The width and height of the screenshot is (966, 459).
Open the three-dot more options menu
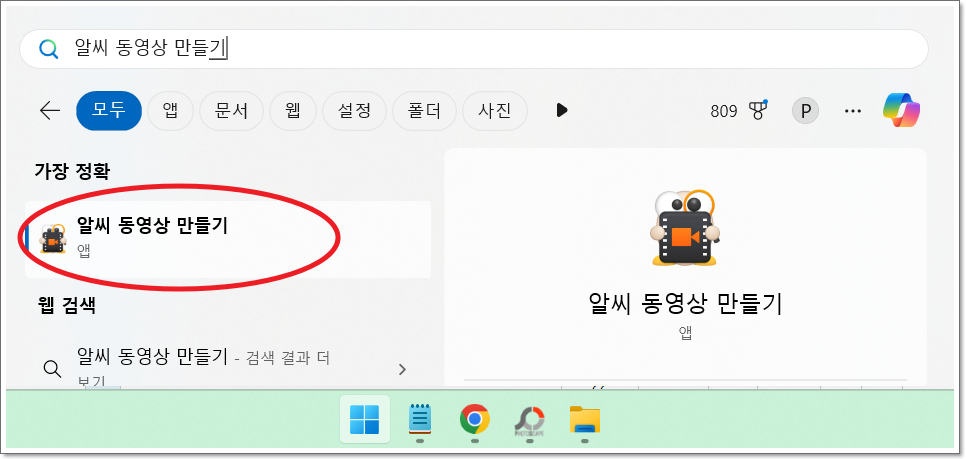coord(853,111)
